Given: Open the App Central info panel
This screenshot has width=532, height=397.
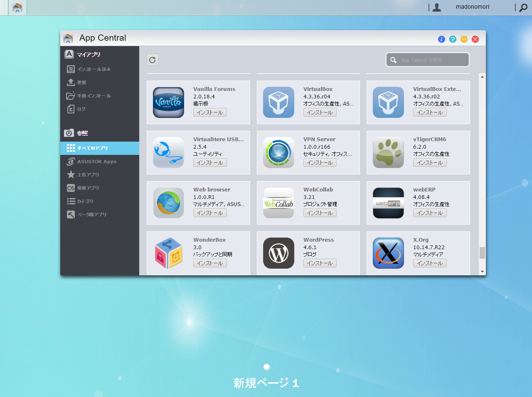Looking at the screenshot, I should tap(441, 39).
